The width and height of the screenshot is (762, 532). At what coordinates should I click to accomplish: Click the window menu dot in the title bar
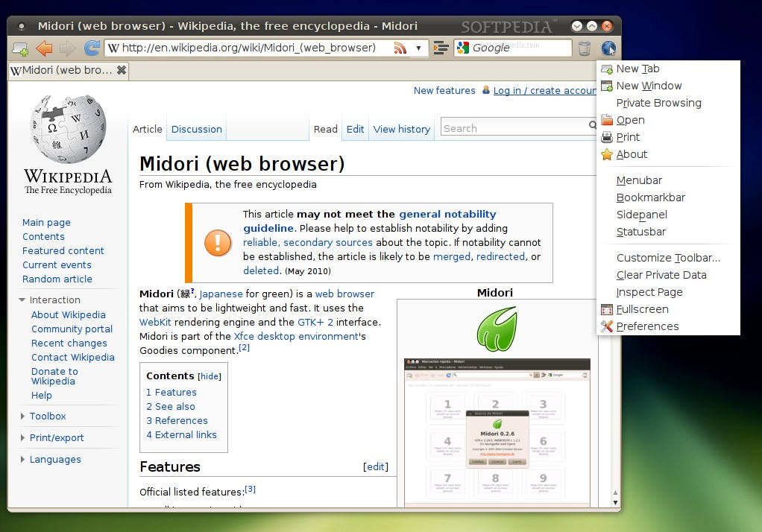pos(22,26)
